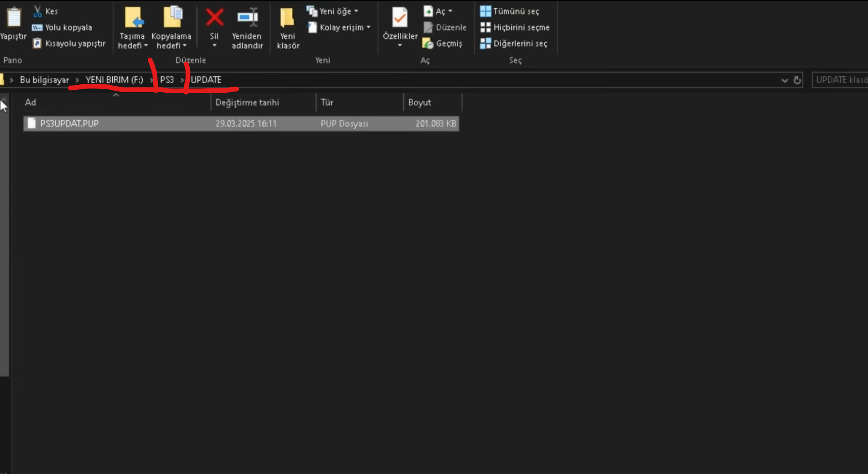Navigate to YENI BIRIM (F:) breadcrumb
The width and height of the screenshot is (868, 474).
(114, 80)
